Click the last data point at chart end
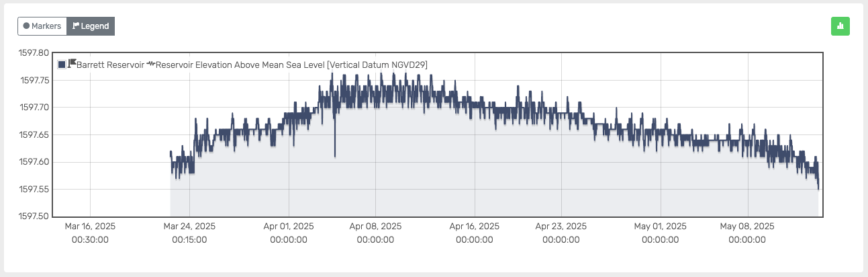The image size is (868, 277). [x=818, y=188]
